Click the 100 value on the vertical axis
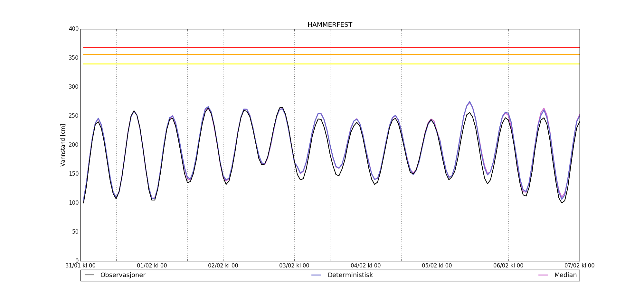This screenshot has height=290, width=644. 74,203
